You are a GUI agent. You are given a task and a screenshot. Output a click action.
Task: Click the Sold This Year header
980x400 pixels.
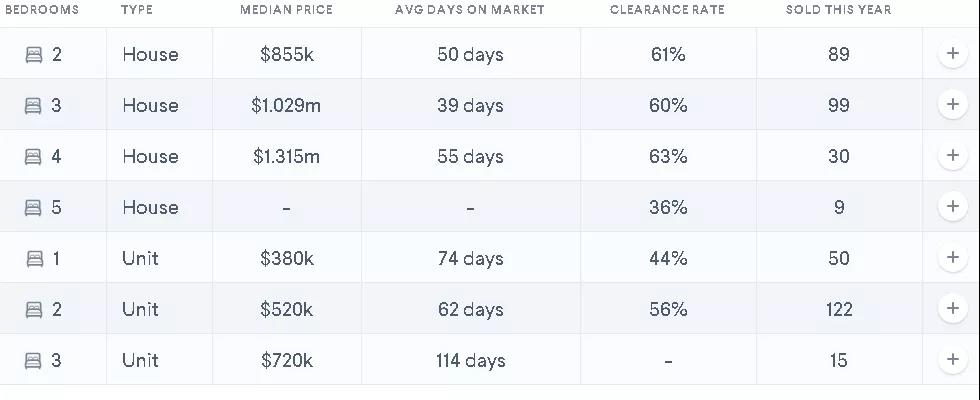tap(838, 10)
